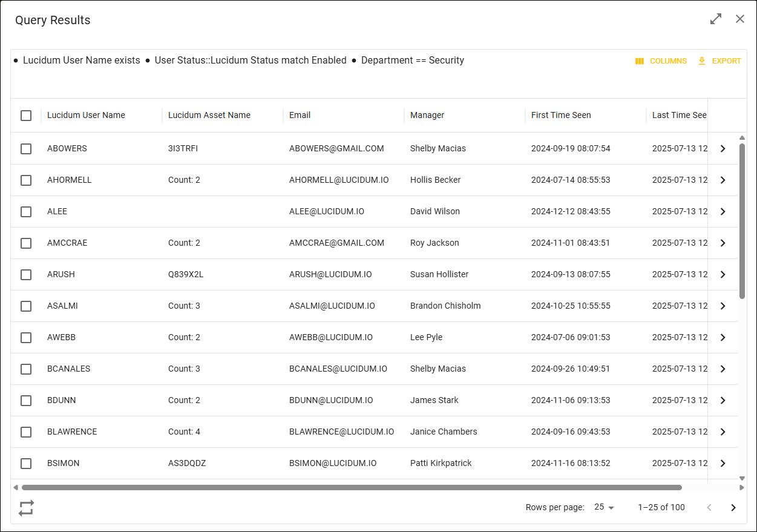Click the "Lucidum User Name exists" filter text
The width and height of the screenshot is (757, 532).
click(82, 61)
